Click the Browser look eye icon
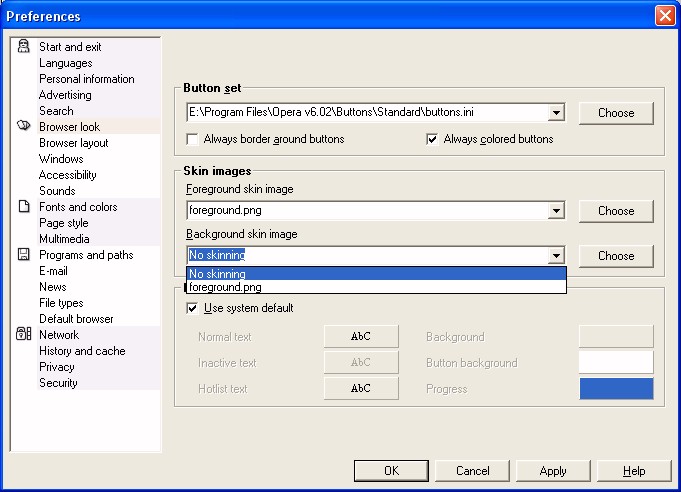Image resolution: width=681 pixels, height=492 pixels. 24,127
